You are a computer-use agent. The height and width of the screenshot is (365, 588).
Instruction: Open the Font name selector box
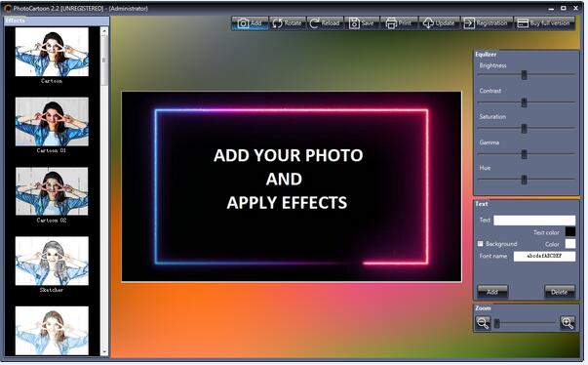544,257
